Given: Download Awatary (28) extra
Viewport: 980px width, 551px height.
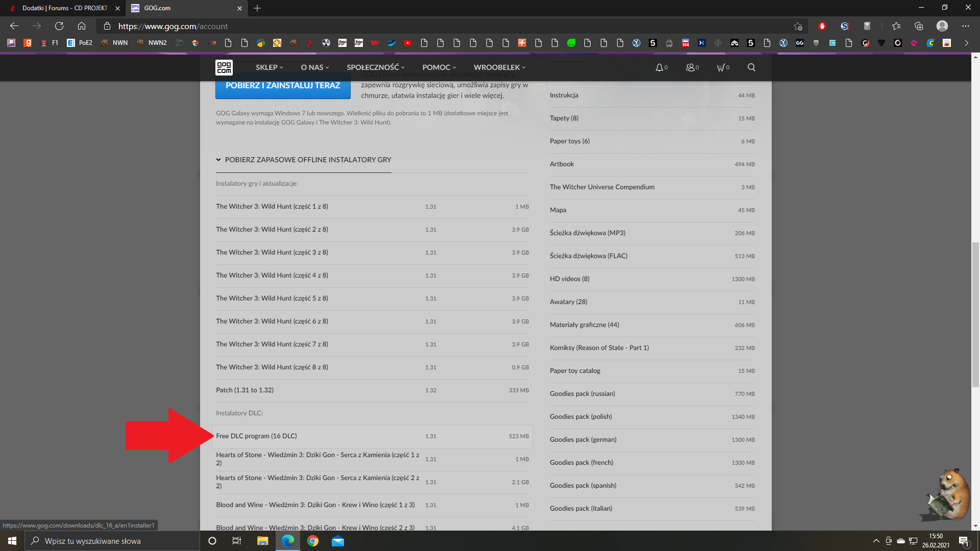Looking at the screenshot, I should [x=652, y=302].
